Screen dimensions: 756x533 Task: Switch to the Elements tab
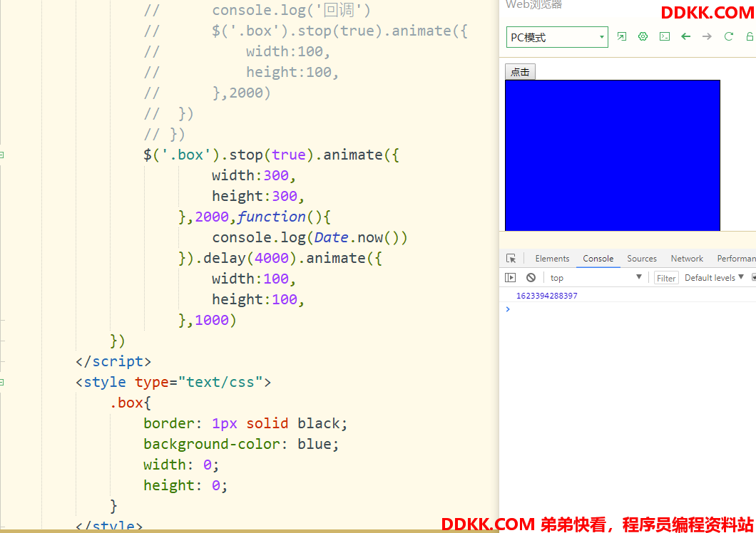(552, 259)
